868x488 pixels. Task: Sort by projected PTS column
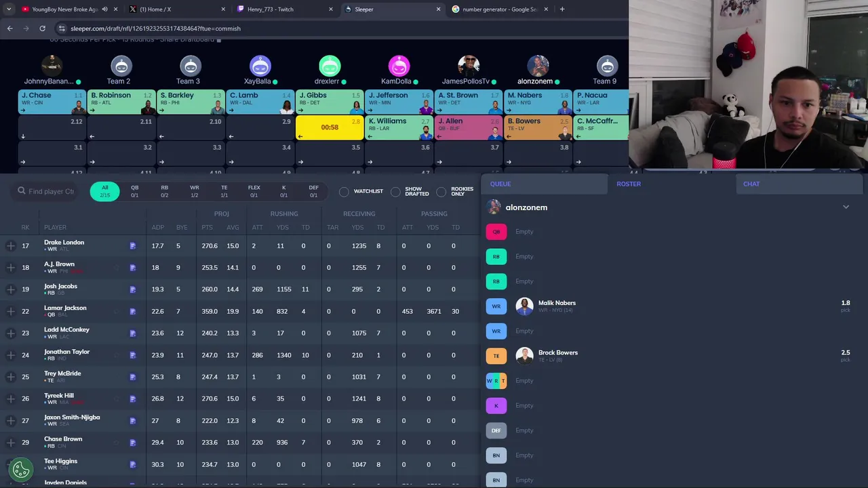pyautogui.click(x=207, y=228)
